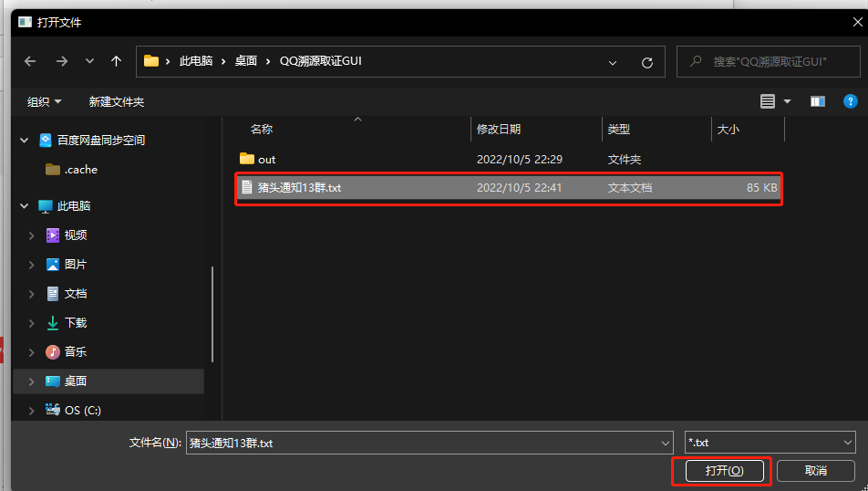Click text document icon of 猪头通知13群.txt
This screenshot has height=491, width=868.
[247, 187]
